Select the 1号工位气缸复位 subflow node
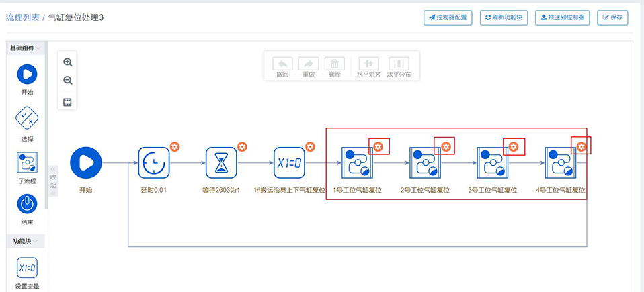644x292 pixels. point(357,163)
